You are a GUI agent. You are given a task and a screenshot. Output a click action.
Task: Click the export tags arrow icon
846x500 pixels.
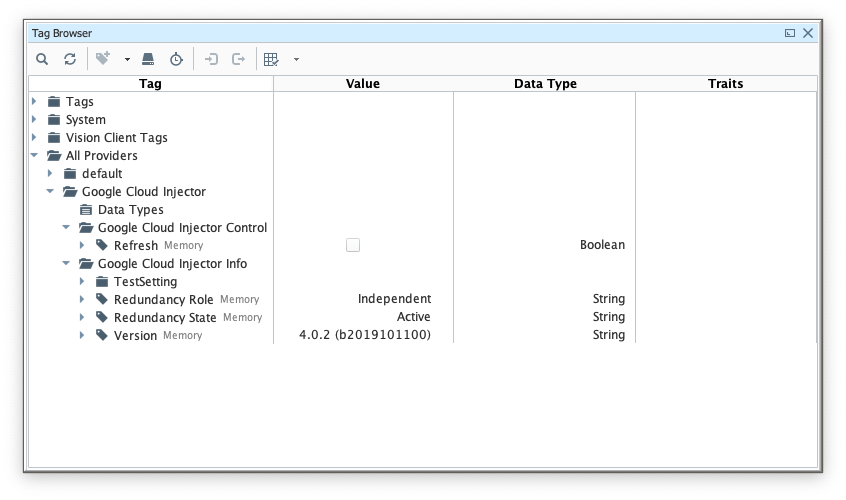pos(238,59)
